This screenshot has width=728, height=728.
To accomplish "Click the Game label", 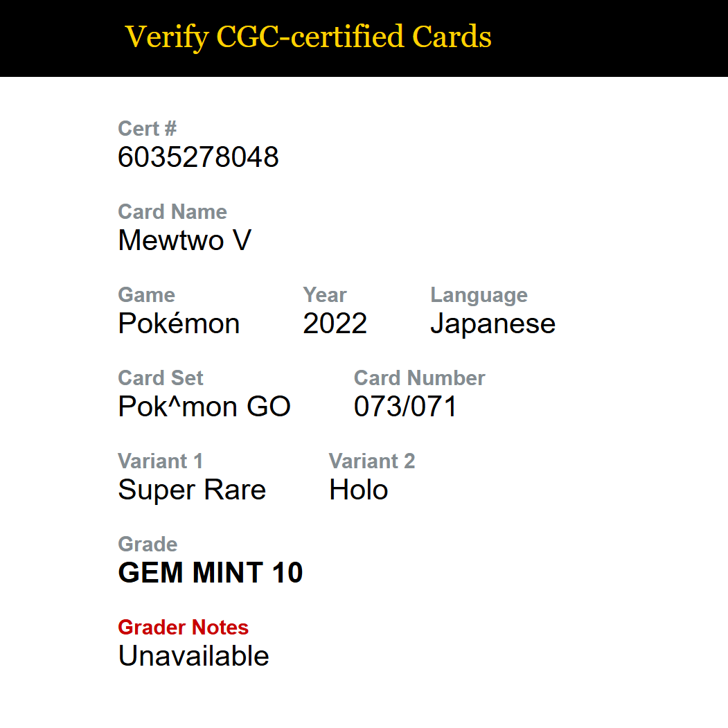I will coord(146,295).
